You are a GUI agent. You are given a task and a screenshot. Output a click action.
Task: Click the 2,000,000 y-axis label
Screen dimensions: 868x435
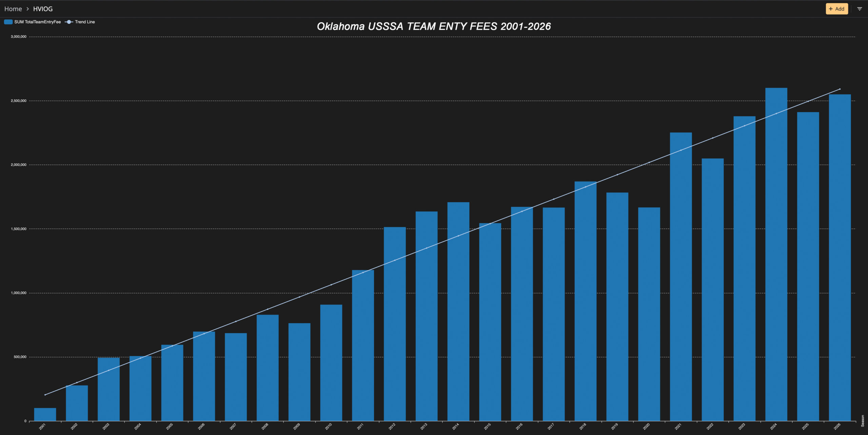coord(19,165)
